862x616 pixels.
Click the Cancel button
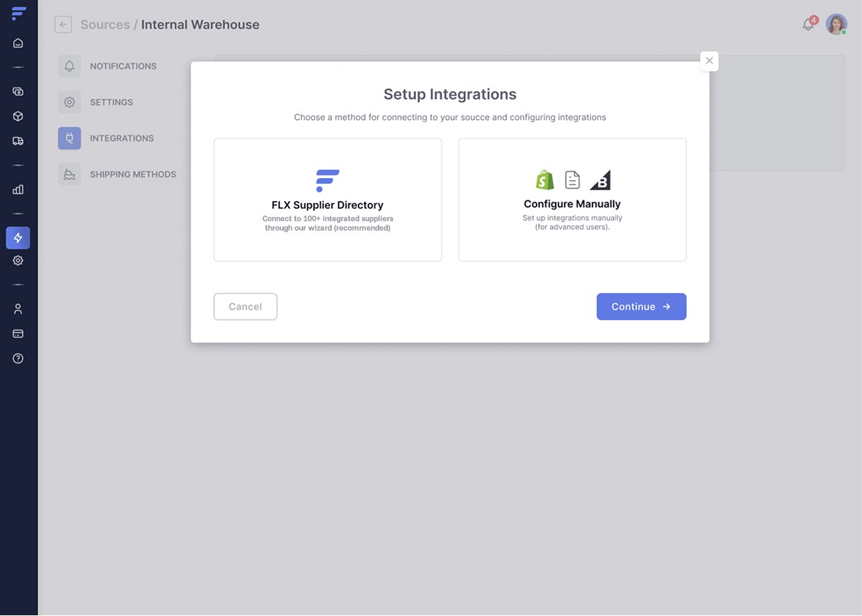246,307
